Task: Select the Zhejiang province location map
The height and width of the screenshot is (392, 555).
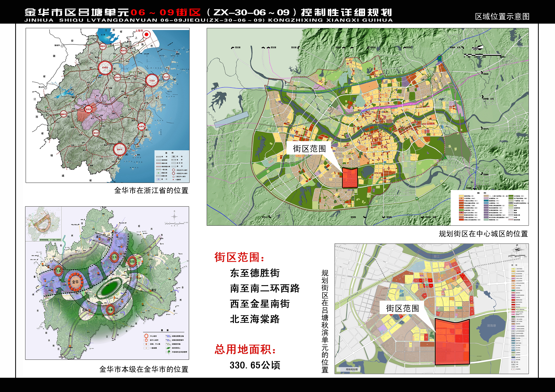Action: pyautogui.click(x=108, y=105)
